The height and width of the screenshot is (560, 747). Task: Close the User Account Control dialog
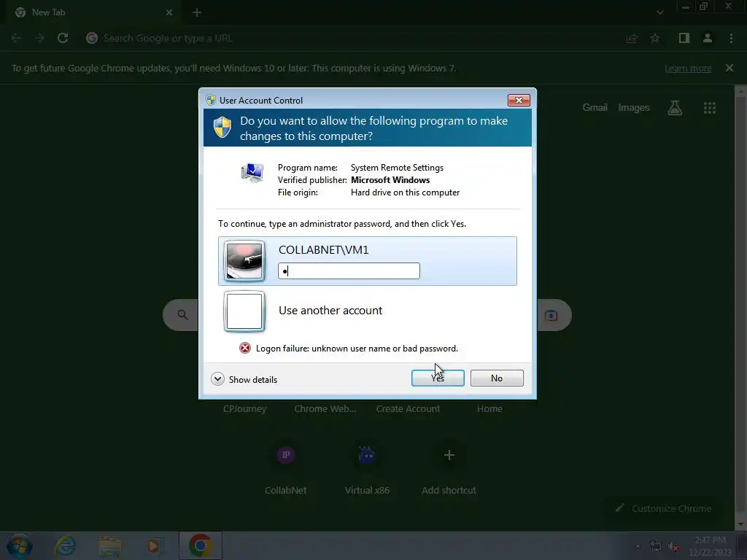[x=519, y=100]
